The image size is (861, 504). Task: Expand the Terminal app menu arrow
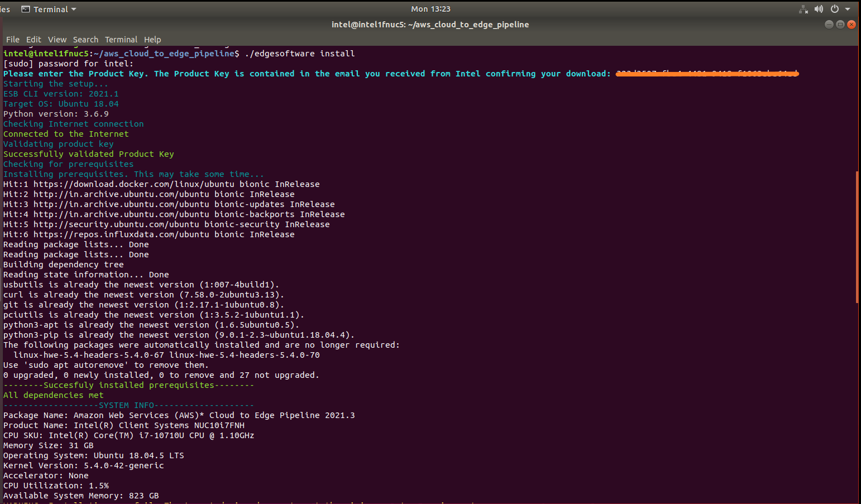click(x=74, y=9)
